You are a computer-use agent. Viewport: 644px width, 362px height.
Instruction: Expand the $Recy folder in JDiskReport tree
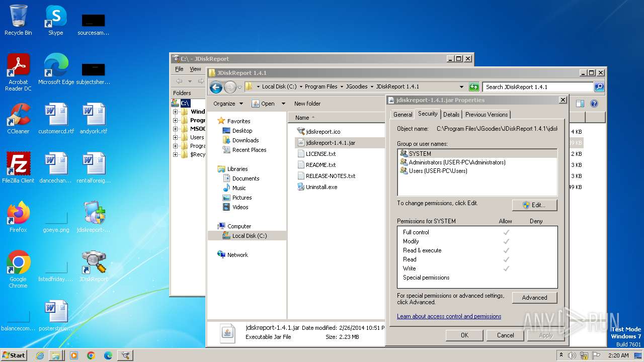coord(176,154)
